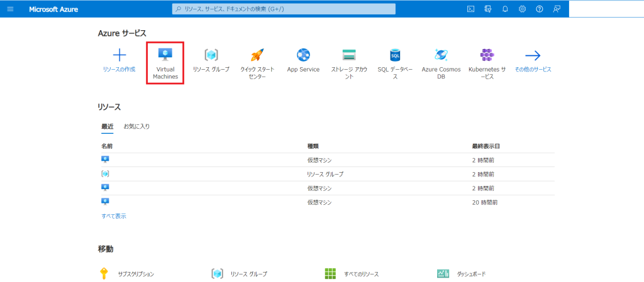Open the Azure Cosmos DB icon
The image size is (644, 282).
tap(441, 55)
